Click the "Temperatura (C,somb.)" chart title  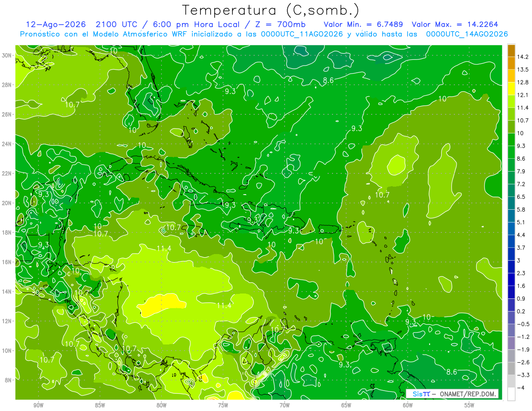point(271,10)
